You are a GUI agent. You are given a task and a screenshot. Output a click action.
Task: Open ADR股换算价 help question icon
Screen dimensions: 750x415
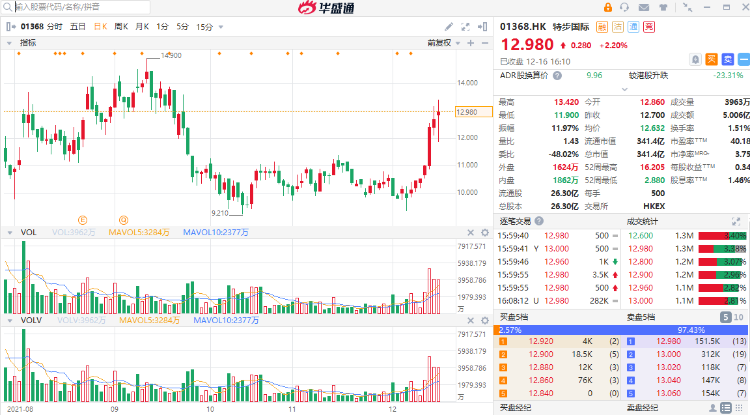tap(557, 76)
